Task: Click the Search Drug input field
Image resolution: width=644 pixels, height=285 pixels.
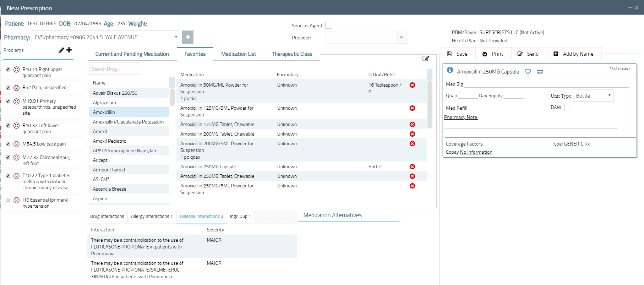Action: coord(114,69)
